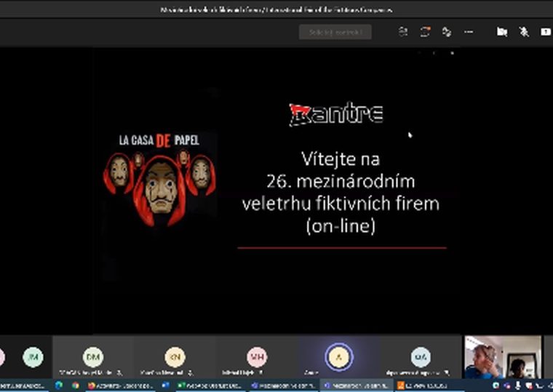Click the meeting title text in title bar
This screenshot has width=553, height=392.
276,10
